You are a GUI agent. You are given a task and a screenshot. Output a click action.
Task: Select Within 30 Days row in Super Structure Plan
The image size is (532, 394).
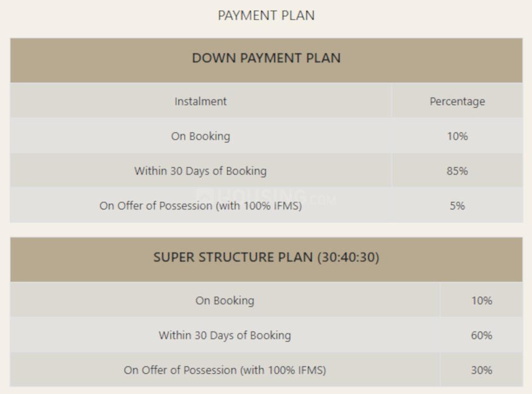point(224,335)
